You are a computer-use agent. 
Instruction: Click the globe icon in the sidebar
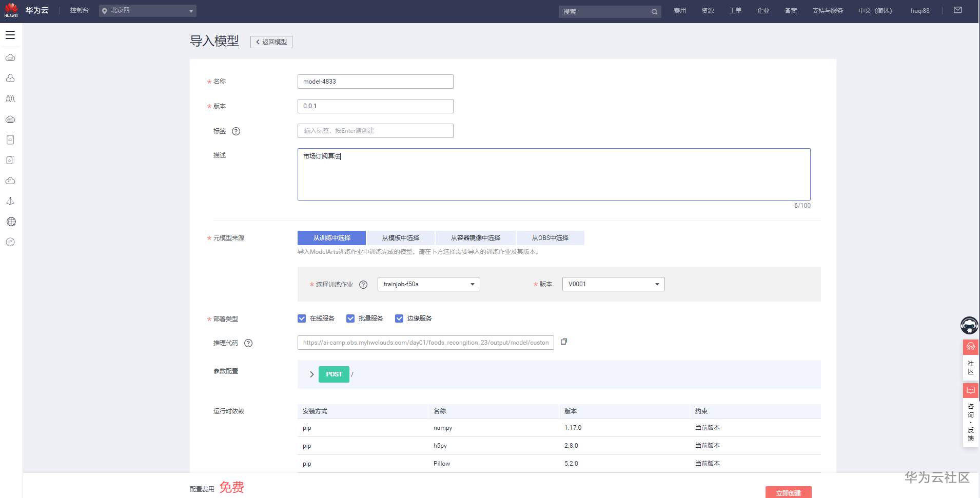click(11, 222)
